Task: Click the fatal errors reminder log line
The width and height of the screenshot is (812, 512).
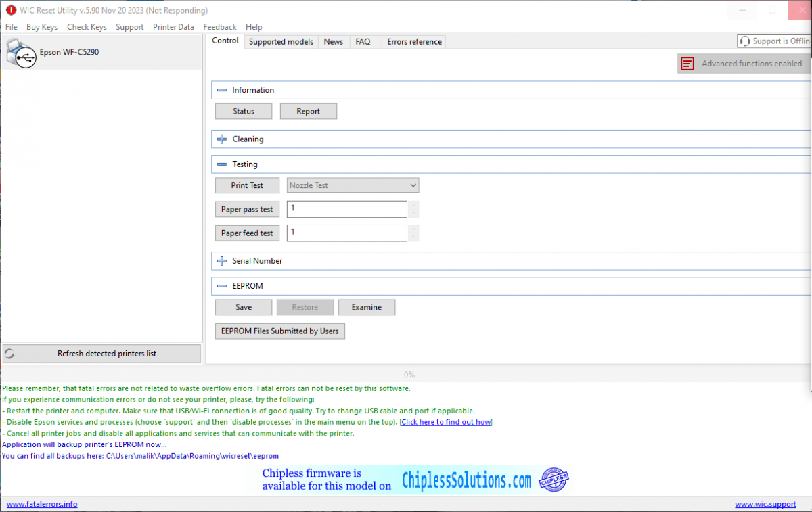Action: click(x=206, y=388)
